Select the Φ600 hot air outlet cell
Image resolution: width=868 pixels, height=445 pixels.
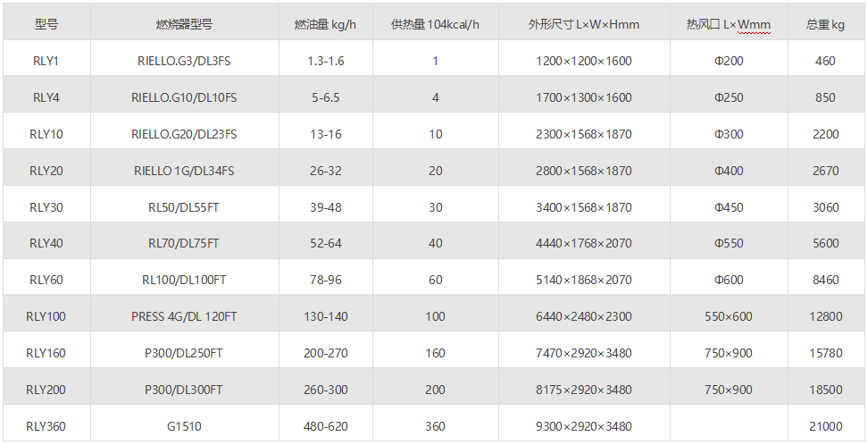point(728,281)
